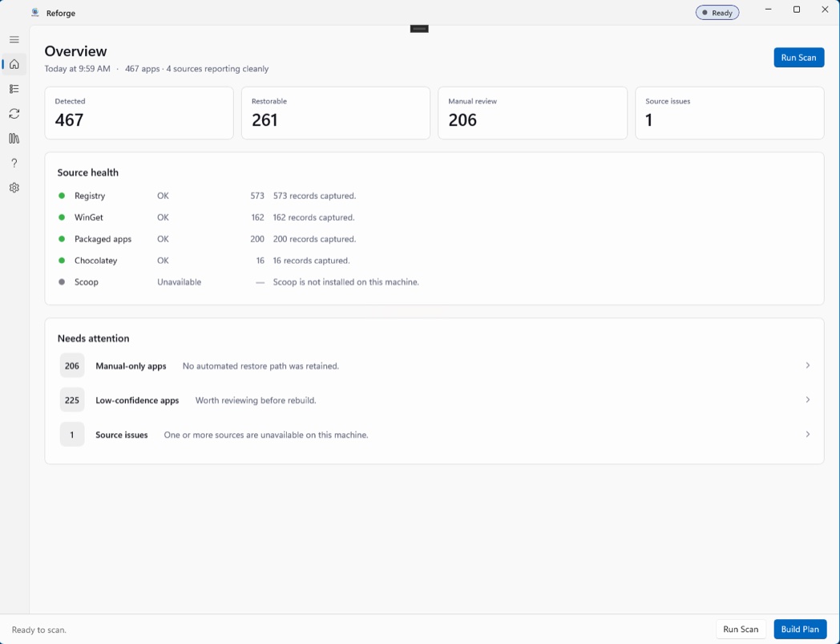Click the Overview page title
The image size is (840, 644).
(75, 51)
